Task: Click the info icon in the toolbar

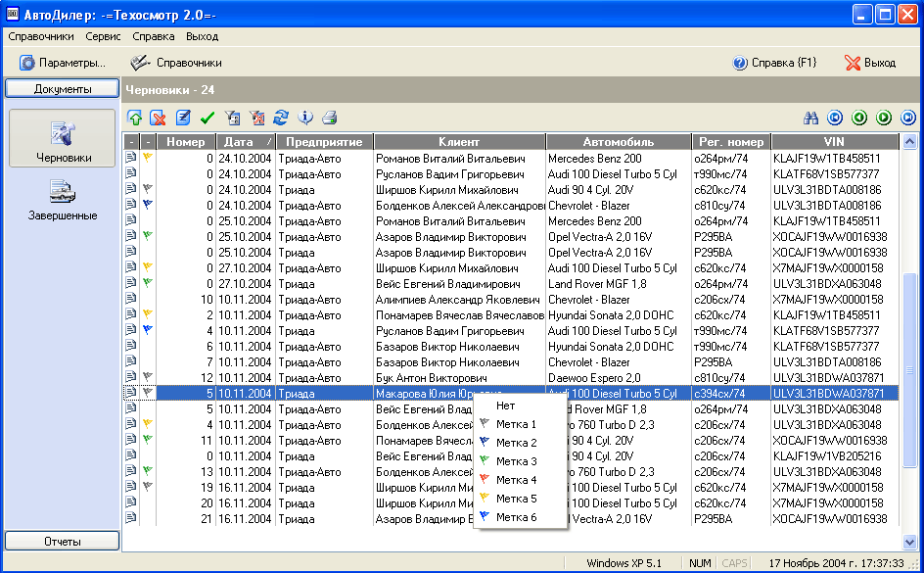Action: (x=305, y=118)
